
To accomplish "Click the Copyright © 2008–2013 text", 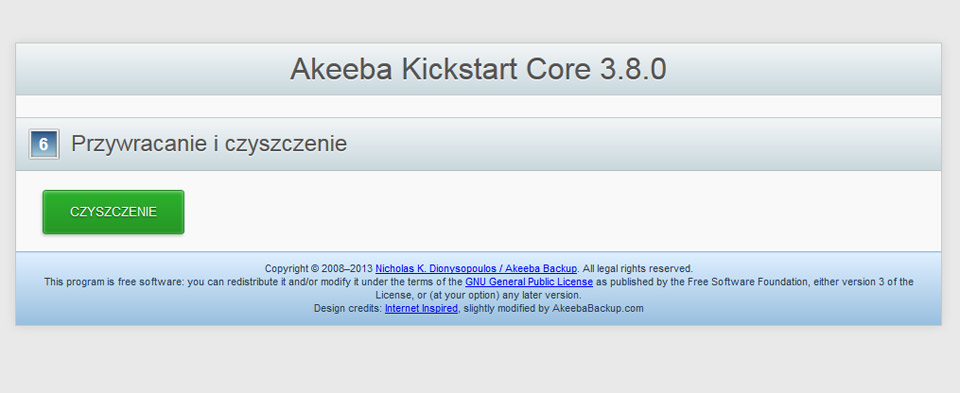I will [318, 268].
